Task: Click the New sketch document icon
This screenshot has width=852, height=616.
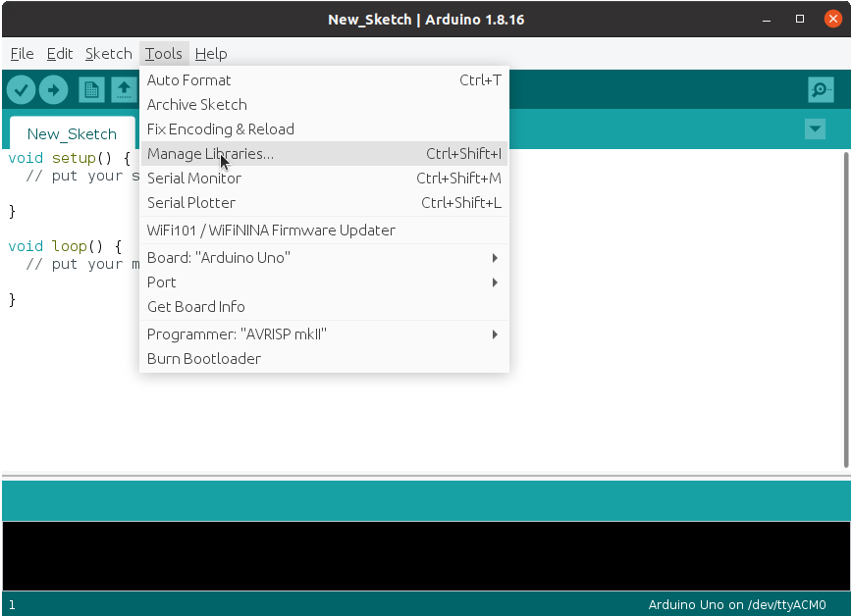Action: point(91,89)
